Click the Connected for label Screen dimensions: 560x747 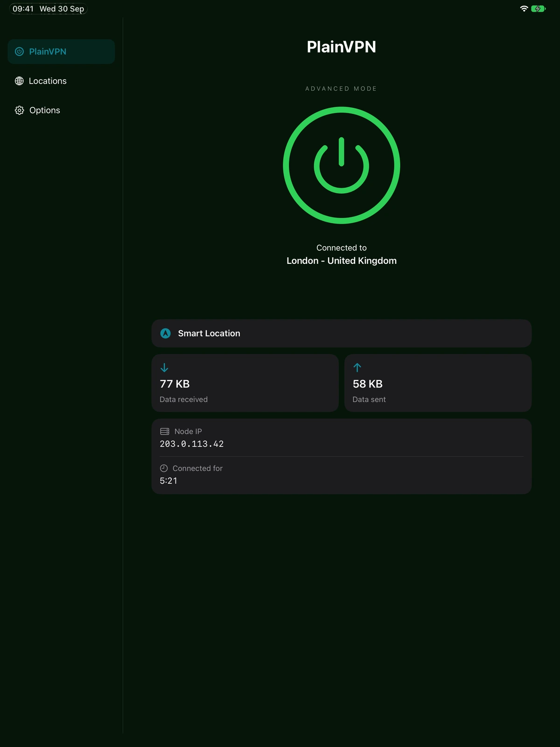[x=197, y=468]
